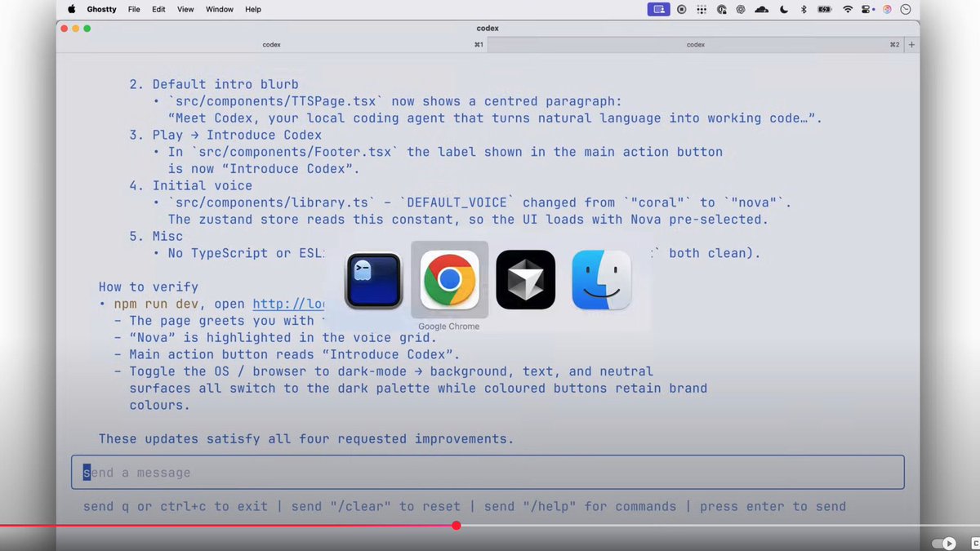Open the Edit menu
This screenshot has width=980, height=551.
point(158,9)
